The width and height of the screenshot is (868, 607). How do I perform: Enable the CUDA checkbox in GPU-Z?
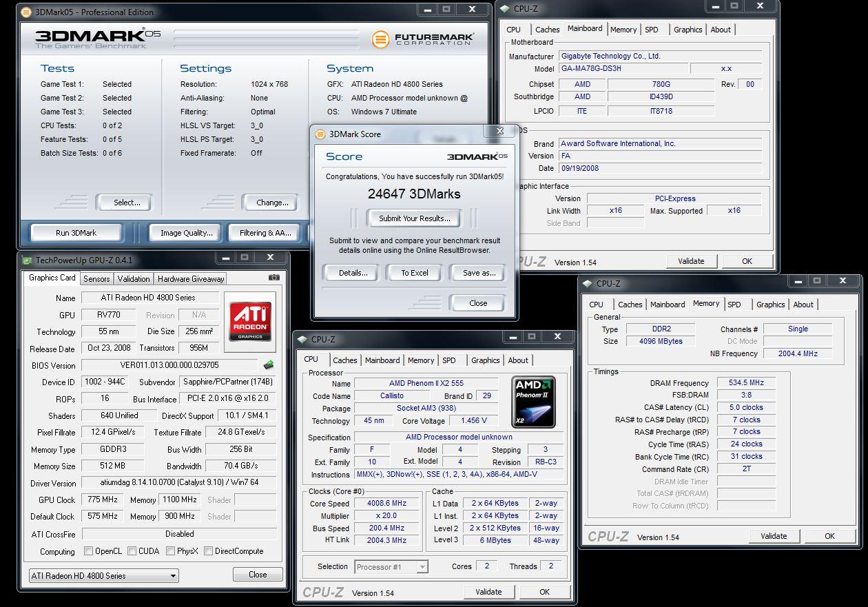tap(131, 551)
